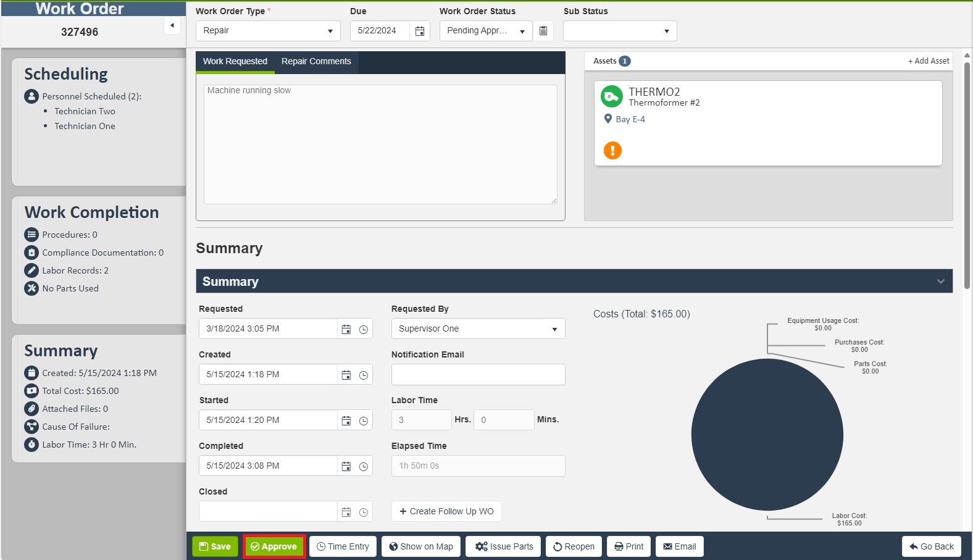Click the notes icon beside Work Order Status
This screenshot has width=973, height=560.
pyautogui.click(x=543, y=31)
